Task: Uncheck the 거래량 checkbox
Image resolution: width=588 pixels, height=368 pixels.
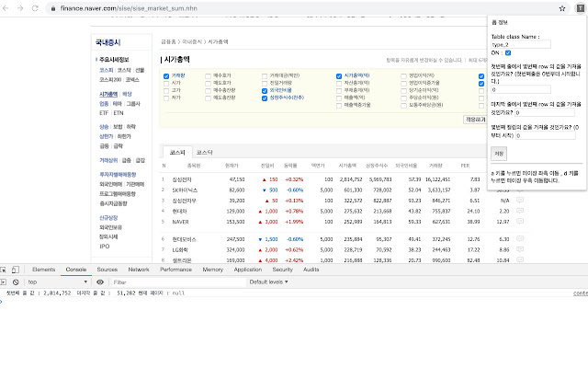Action: [x=166, y=76]
